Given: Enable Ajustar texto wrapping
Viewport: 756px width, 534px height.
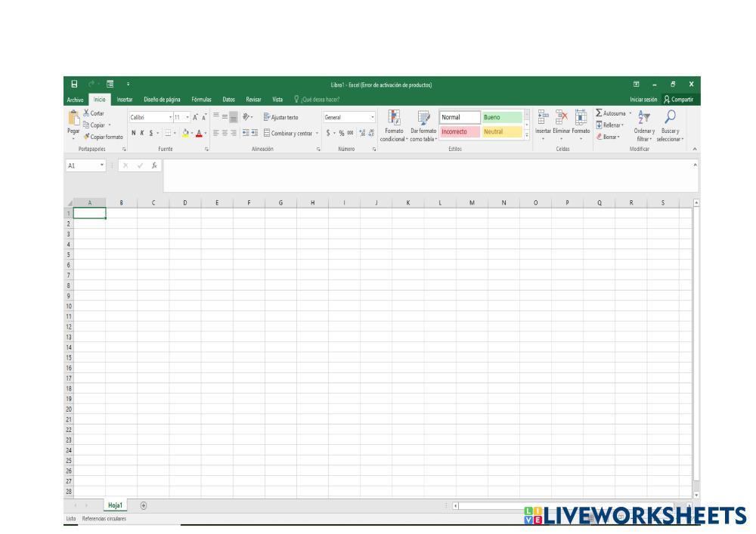Looking at the screenshot, I should [280, 117].
